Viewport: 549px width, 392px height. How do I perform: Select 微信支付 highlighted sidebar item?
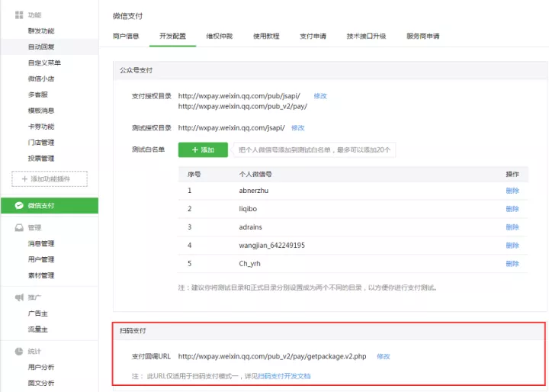point(50,206)
